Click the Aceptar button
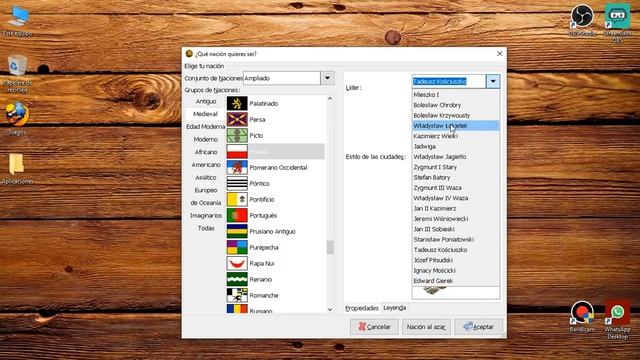The width and height of the screenshot is (640, 360). (x=478, y=327)
